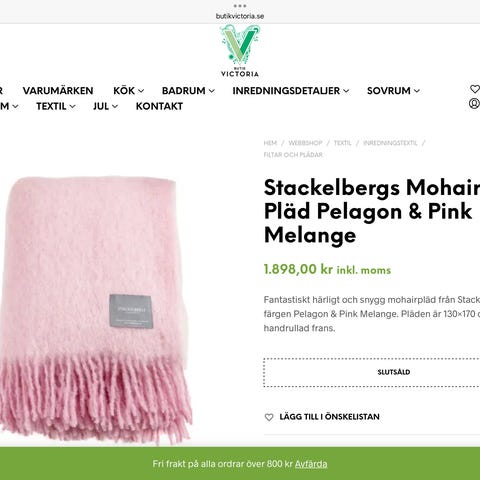The height and width of the screenshot is (480, 480).
Task: Open the INREDNINGSTEXTIL breadcrumb link
Action: 390,143
